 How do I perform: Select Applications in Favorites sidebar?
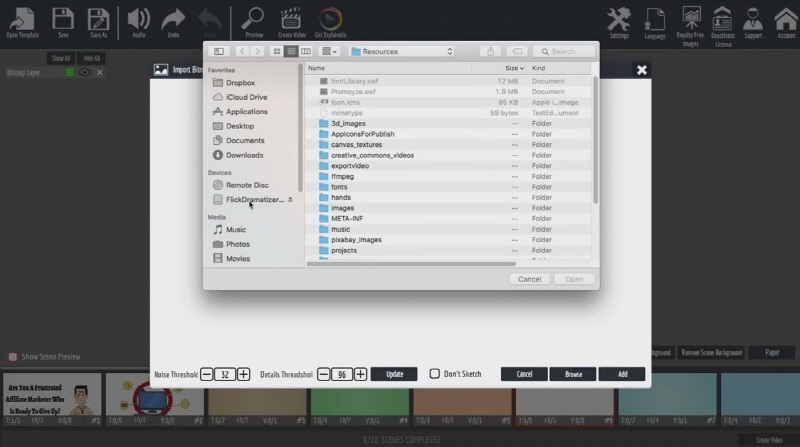[x=246, y=111]
